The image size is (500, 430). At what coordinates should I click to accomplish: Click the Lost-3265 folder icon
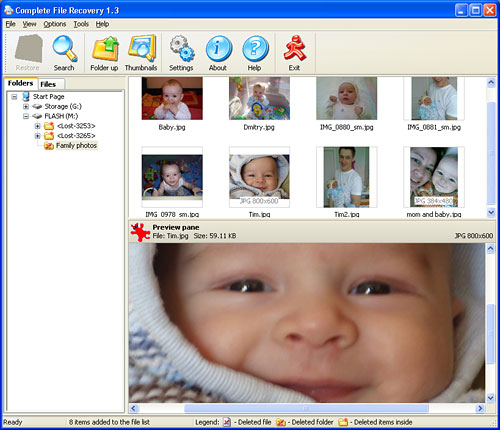[49, 136]
